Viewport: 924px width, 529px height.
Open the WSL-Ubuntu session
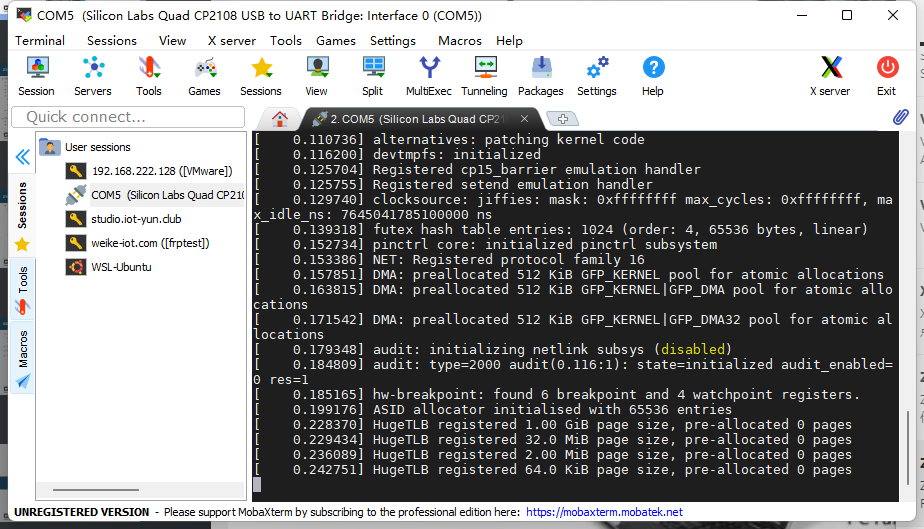pyautogui.click(x=108, y=267)
